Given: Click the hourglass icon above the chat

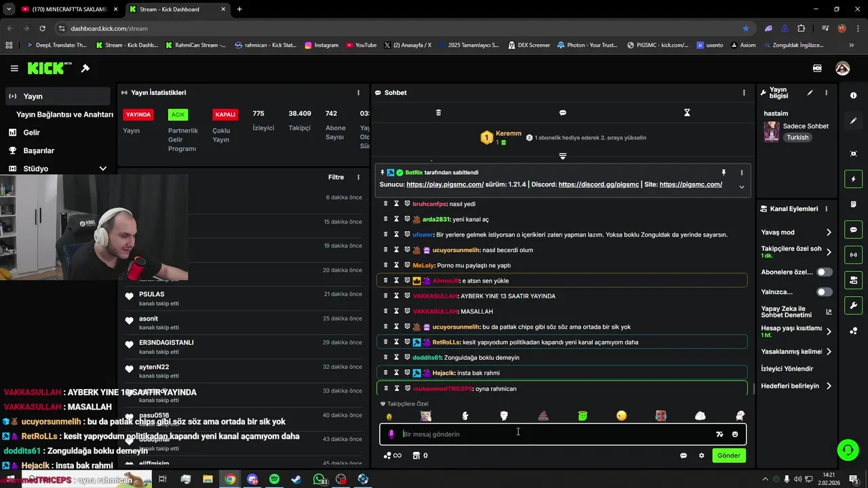Looking at the screenshot, I should (687, 113).
